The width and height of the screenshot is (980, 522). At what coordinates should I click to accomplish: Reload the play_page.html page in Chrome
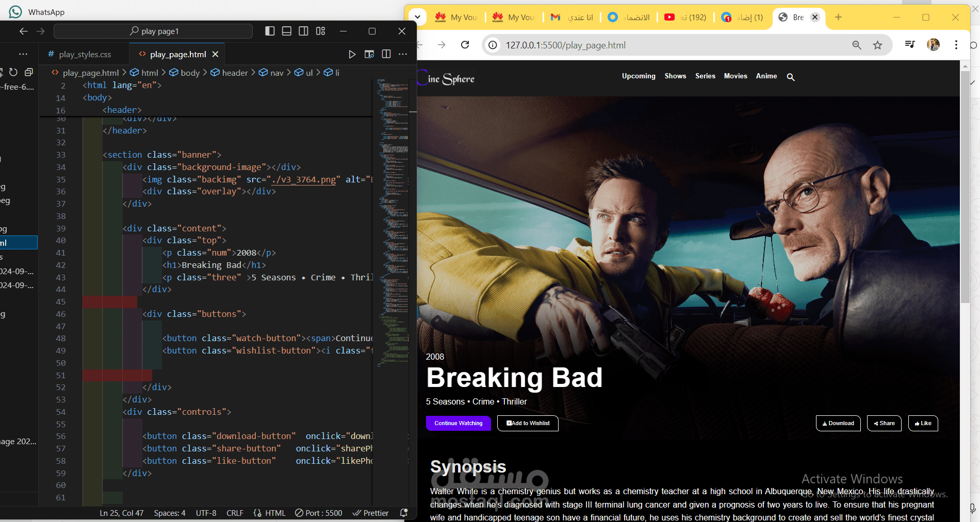[x=465, y=45]
